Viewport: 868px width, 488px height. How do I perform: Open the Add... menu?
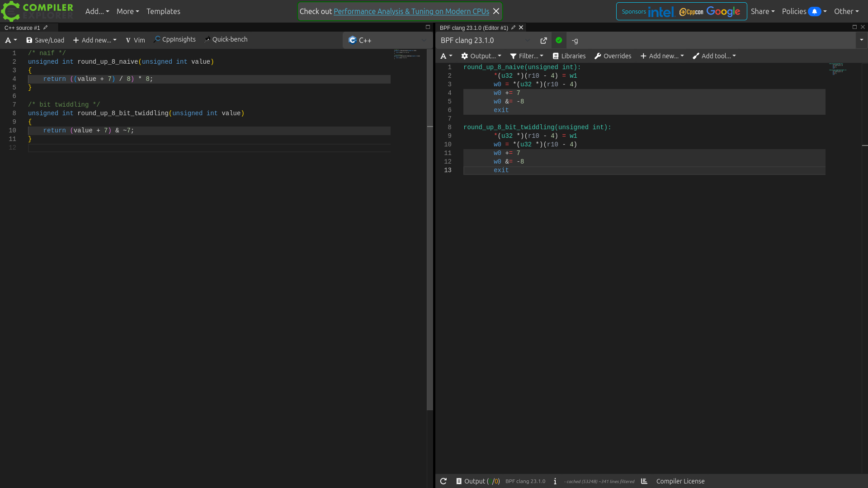coord(97,11)
